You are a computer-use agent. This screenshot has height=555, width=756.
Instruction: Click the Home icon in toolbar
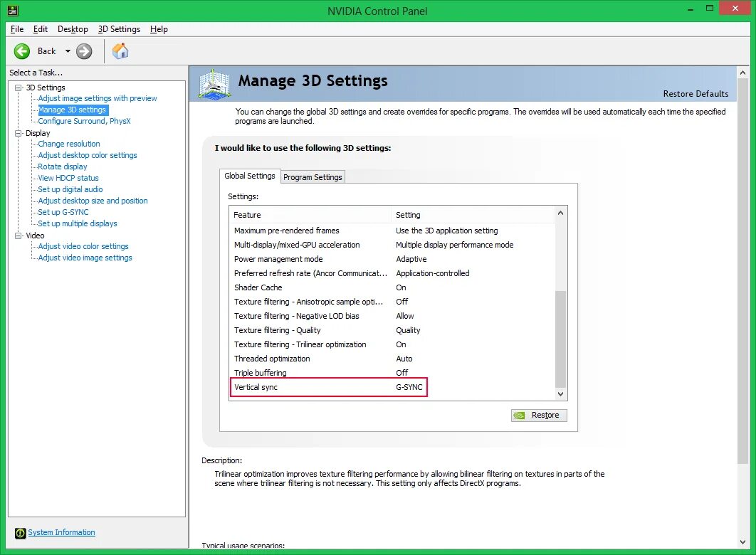pyautogui.click(x=120, y=51)
